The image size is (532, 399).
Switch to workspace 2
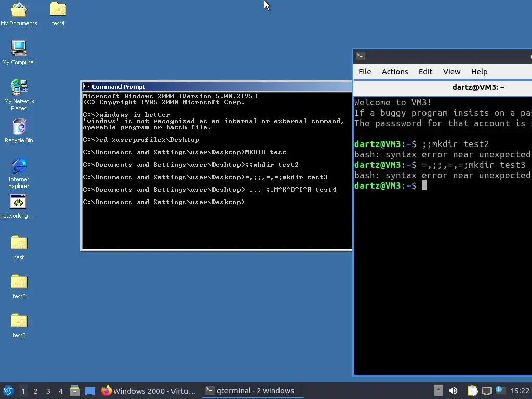pos(36,391)
